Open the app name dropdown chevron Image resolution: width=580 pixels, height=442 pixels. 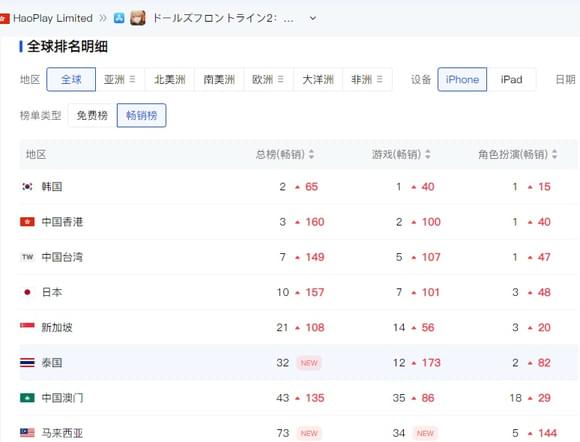[313, 18]
